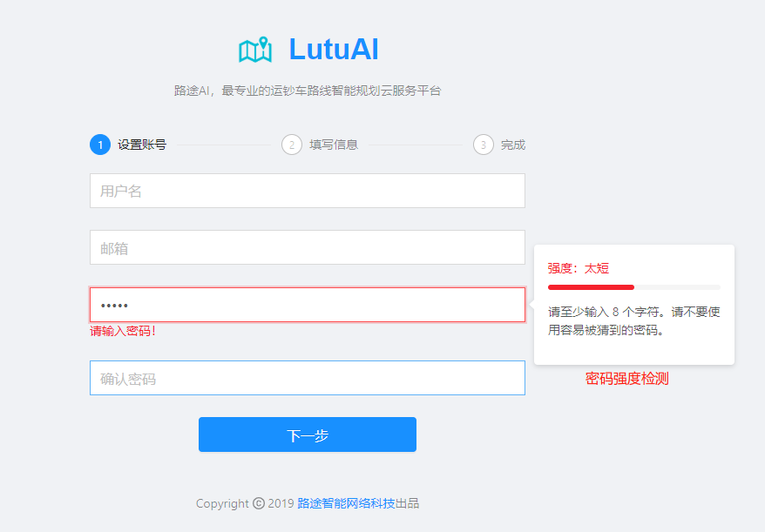Go to the 填写信息 step

334,145
